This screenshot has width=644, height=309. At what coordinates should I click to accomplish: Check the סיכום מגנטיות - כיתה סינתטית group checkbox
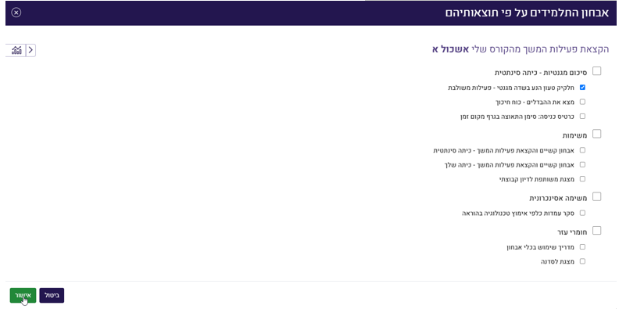[597, 71]
